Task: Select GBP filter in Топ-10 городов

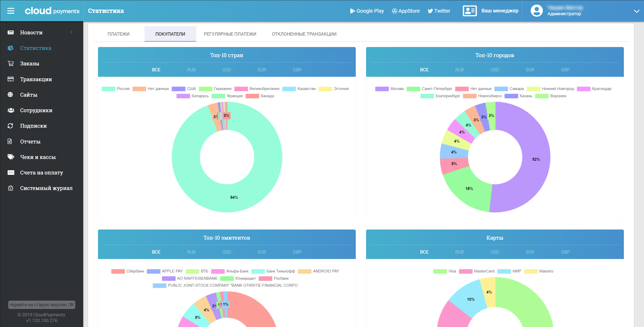Action: [565, 70]
